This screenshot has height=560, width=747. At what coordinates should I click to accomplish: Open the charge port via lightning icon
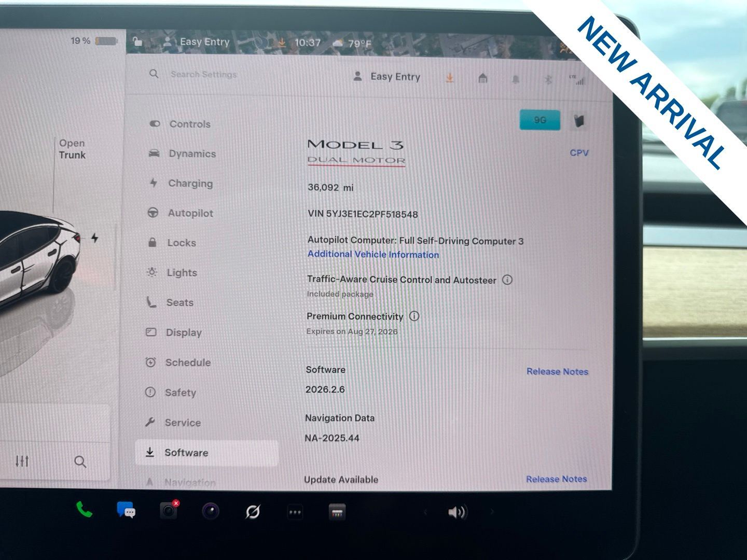point(95,237)
